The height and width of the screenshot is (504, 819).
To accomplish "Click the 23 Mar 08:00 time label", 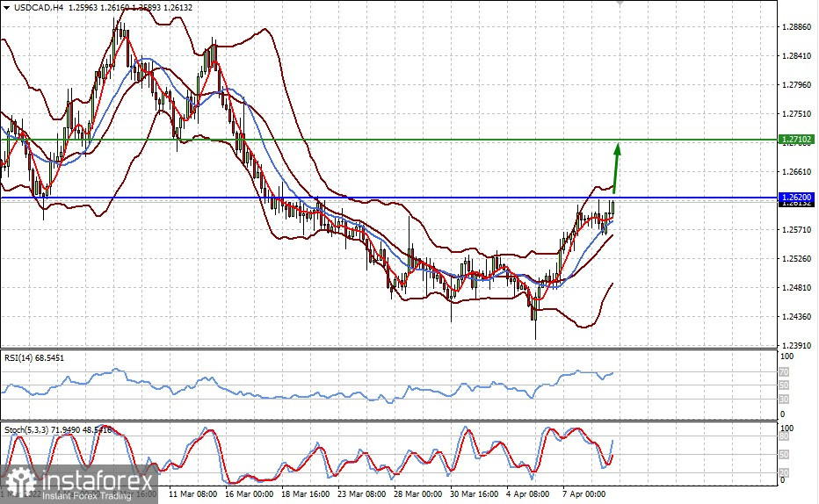I will [x=362, y=494].
